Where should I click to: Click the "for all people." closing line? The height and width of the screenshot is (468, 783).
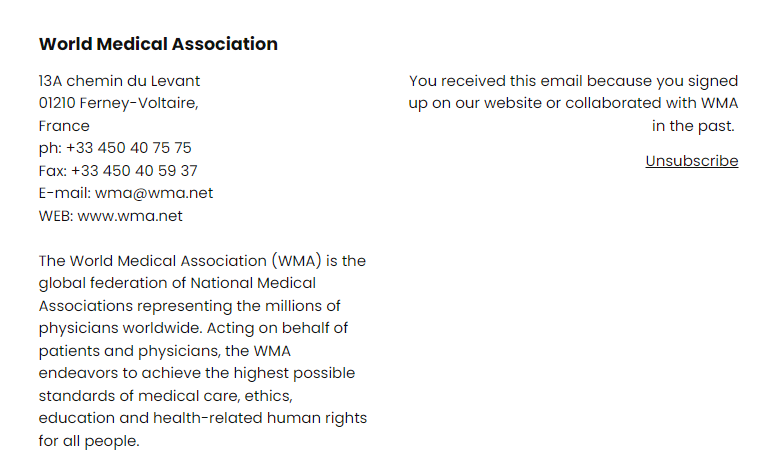pos(89,440)
